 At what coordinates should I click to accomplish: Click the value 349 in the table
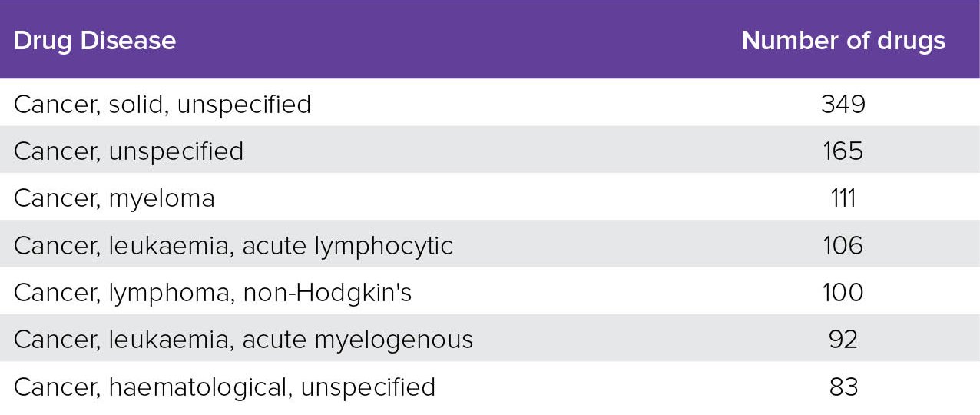point(843,105)
